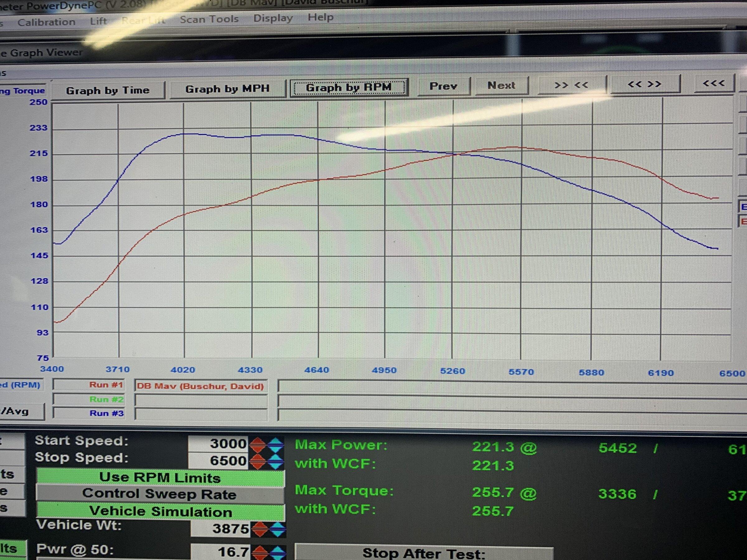Viewport: 747px width, 560px height.
Task: Open the Rear Lift menu
Action: tap(143, 20)
